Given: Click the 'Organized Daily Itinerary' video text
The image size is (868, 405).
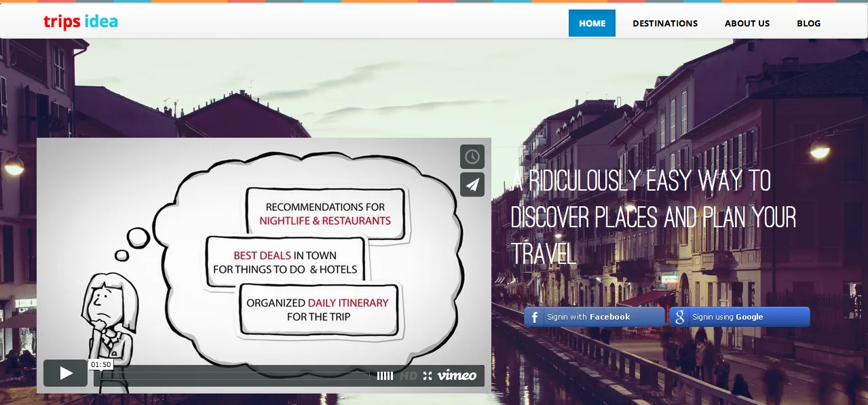Looking at the screenshot, I should (x=318, y=303).
